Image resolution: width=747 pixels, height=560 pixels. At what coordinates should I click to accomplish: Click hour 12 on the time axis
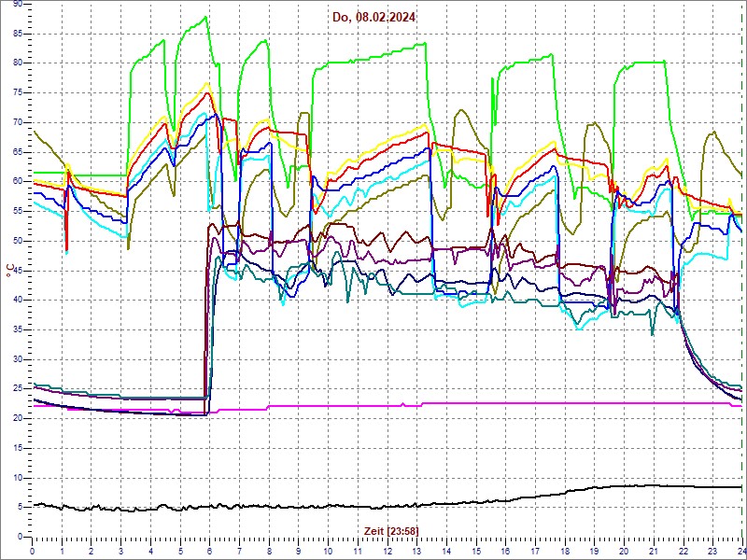pos(388,551)
